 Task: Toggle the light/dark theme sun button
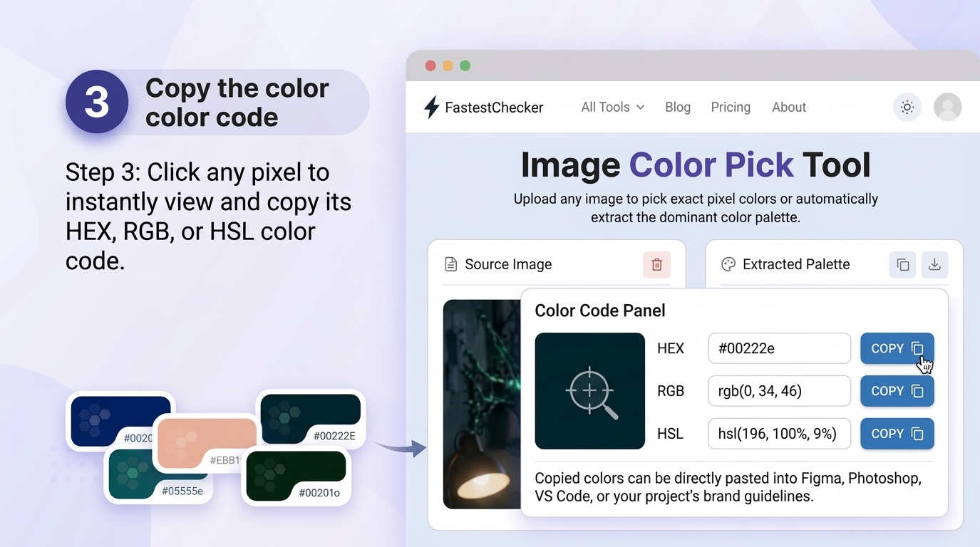click(x=907, y=108)
